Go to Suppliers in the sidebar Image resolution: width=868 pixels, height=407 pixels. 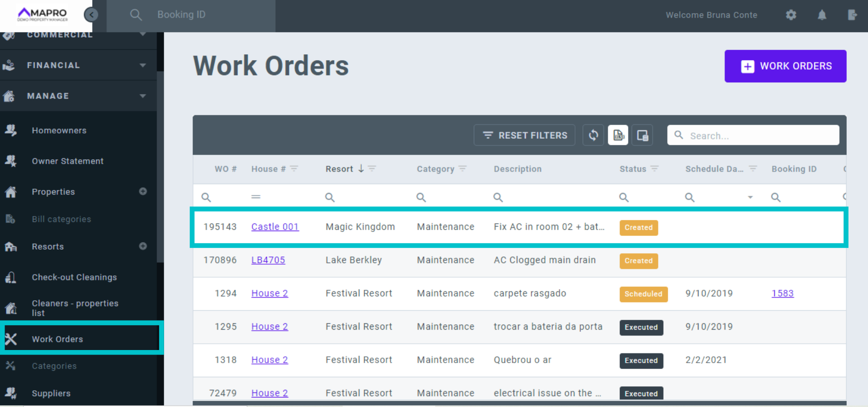coord(51,393)
